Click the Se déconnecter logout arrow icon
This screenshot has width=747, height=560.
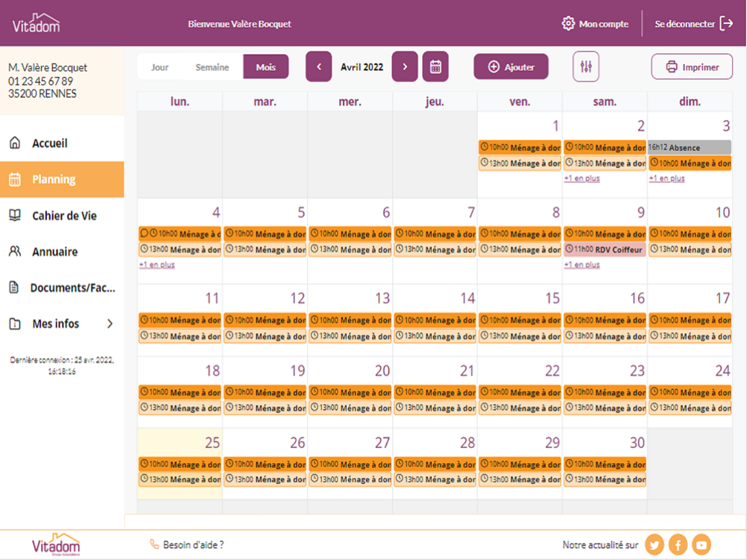726,23
